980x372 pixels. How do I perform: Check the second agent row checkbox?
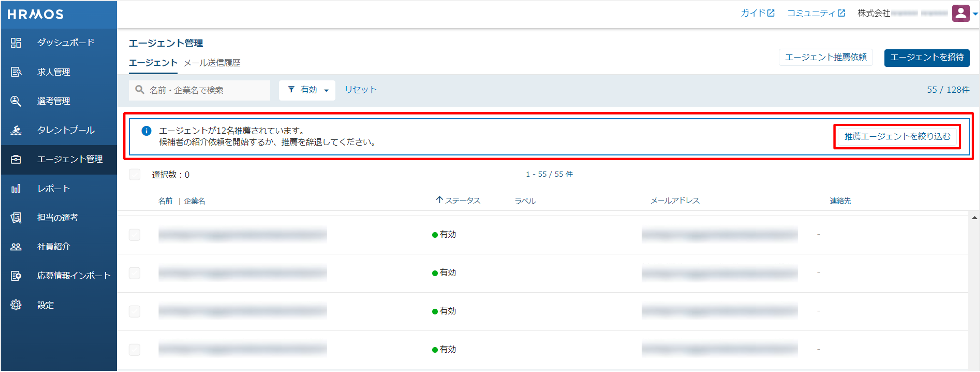(135, 273)
